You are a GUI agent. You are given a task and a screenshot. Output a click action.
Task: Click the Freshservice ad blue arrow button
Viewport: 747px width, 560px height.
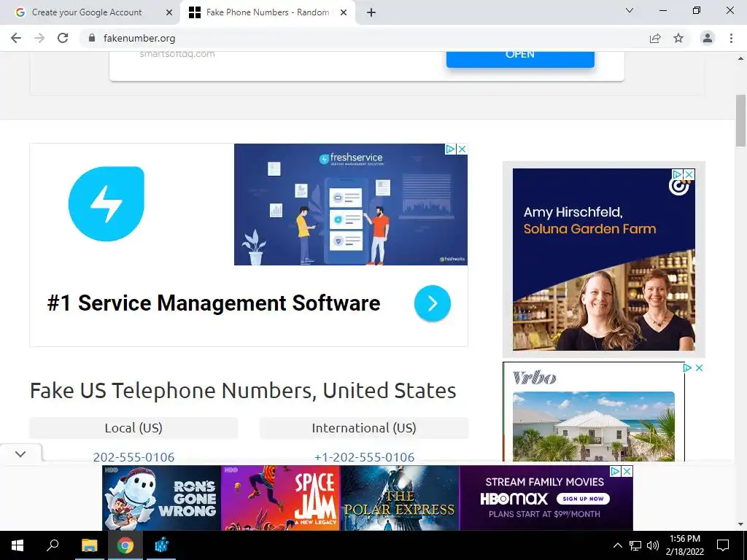click(x=432, y=303)
